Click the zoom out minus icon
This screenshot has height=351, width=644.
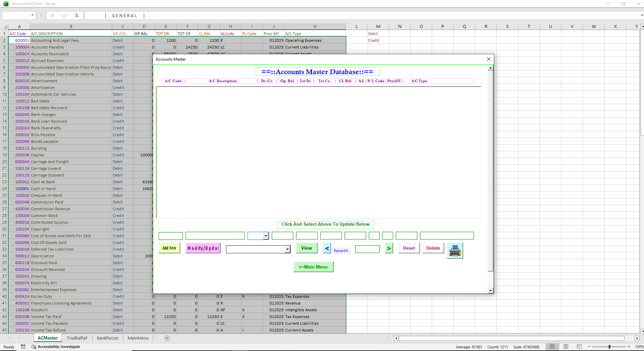[589, 347]
